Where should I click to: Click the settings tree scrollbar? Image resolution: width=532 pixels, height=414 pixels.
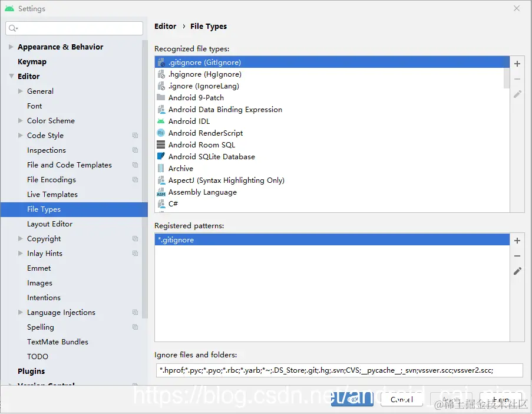[x=145, y=179]
